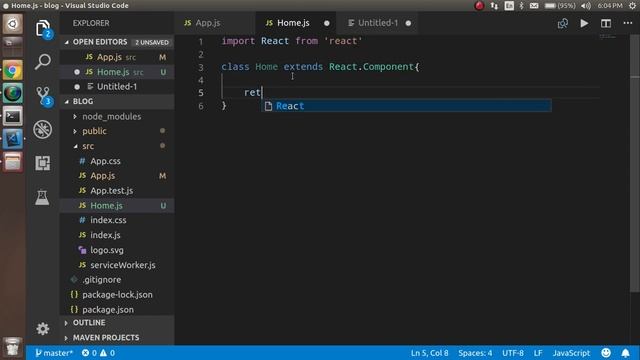Open the session gear menu in tray

tap(632, 5)
